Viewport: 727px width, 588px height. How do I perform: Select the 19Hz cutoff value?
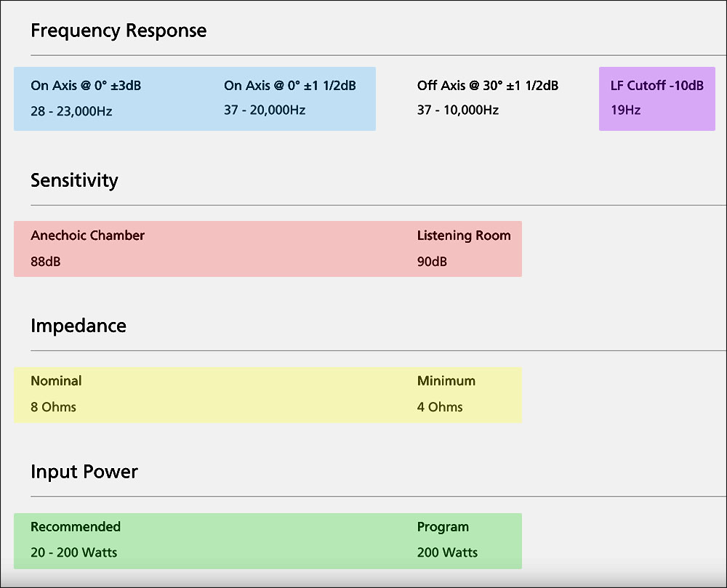pyautogui.click(x=625, y=110)
